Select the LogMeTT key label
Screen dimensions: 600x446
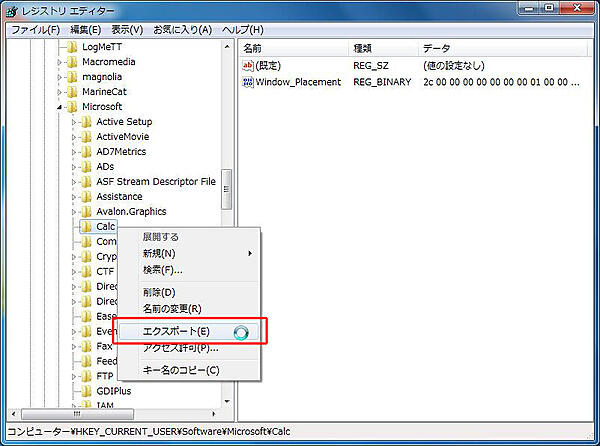102,47
